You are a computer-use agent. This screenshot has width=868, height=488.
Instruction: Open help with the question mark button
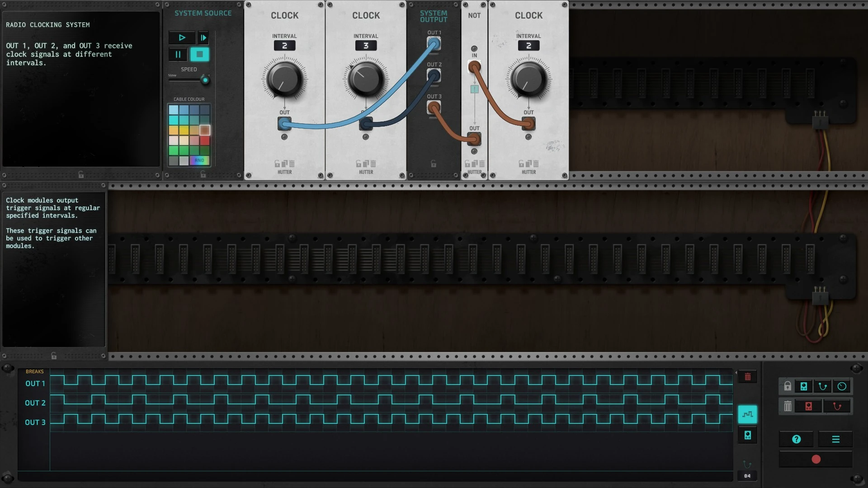(x=797, y=439)
